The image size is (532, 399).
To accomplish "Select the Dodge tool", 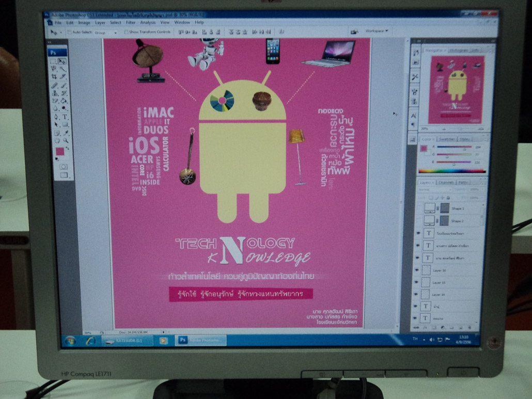I will [x=65, y=108].
